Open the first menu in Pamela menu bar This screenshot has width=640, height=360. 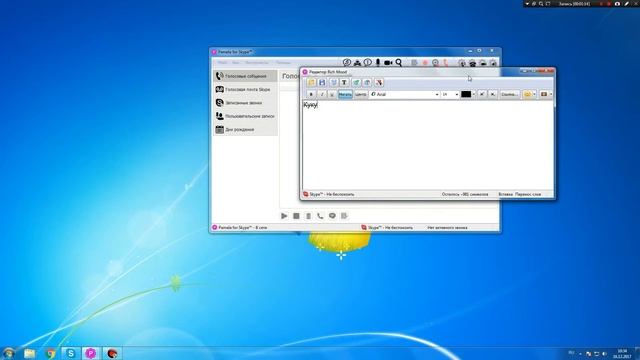click(222, 62)
